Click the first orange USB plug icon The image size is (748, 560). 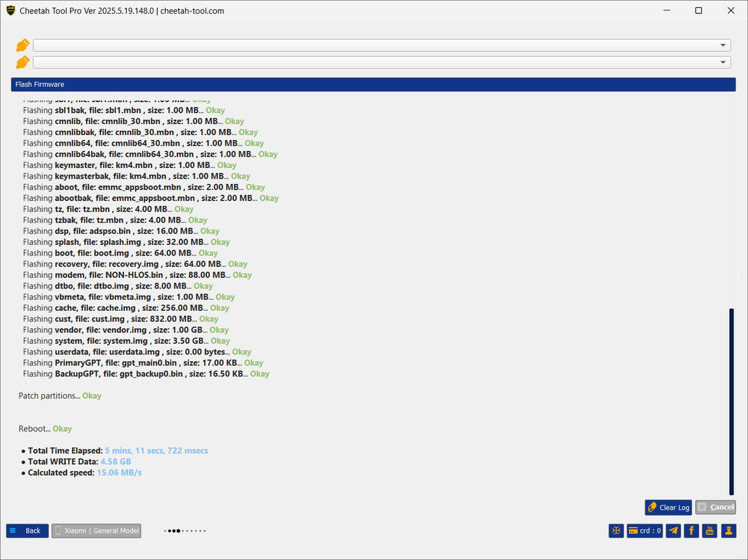point(22,45)
